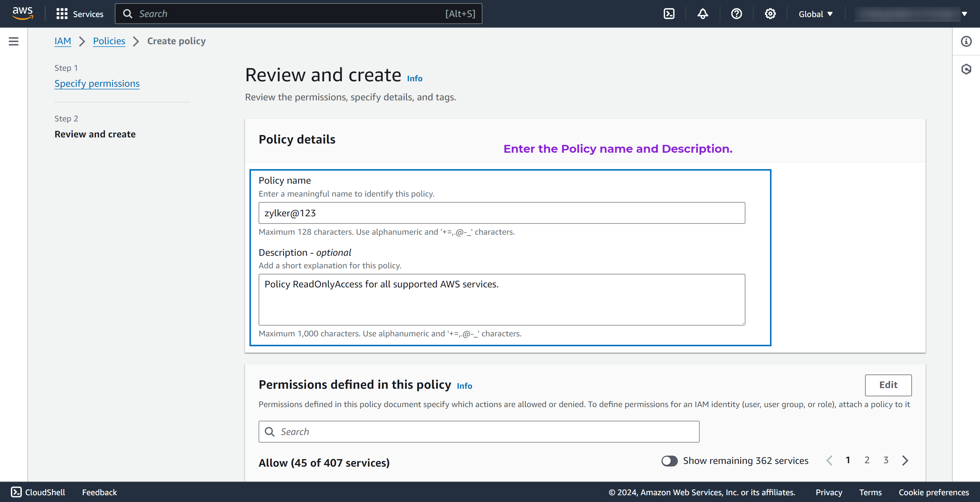
Task: Click the AWS logo to go home
Action: pyautogui.click(x=22, y=13)
